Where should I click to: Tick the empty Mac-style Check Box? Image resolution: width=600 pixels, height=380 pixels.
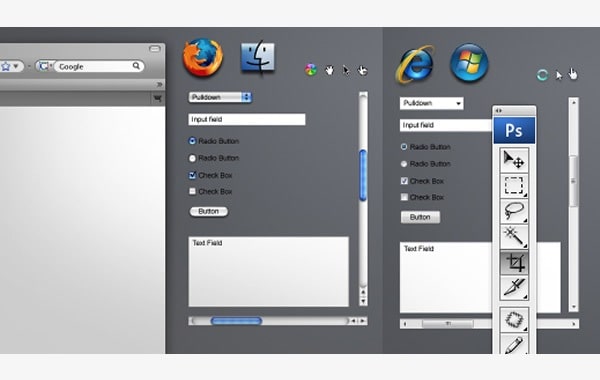pos(192,191)
